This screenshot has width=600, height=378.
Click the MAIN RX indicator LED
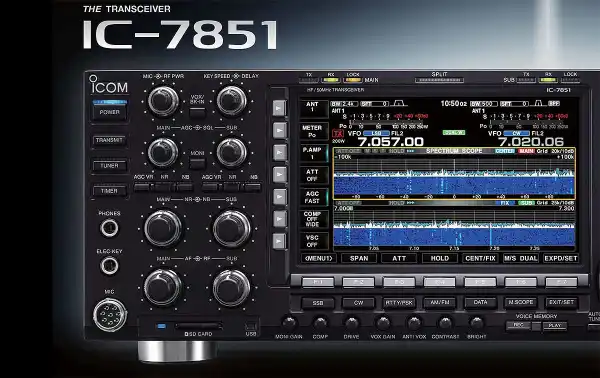pos(331,80)
